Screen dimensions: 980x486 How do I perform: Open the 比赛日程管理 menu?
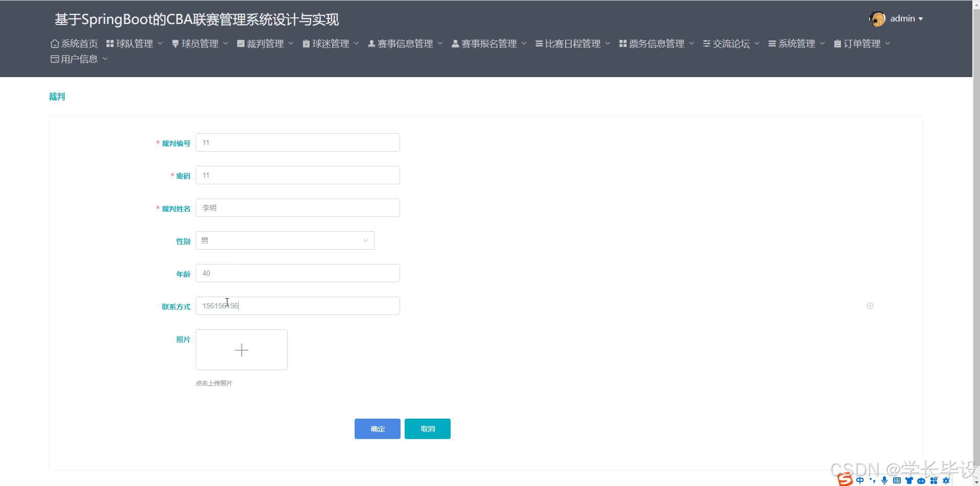click(x=573, y=44)
